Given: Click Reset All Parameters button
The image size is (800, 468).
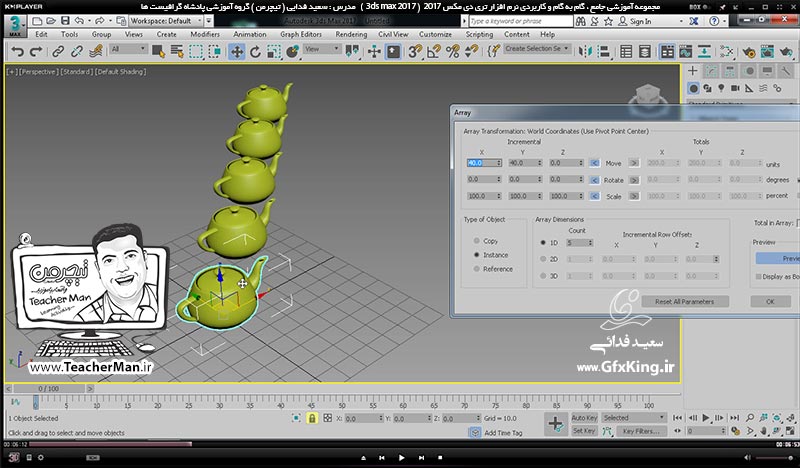Looking at the screenshot, I should point(685,302).
